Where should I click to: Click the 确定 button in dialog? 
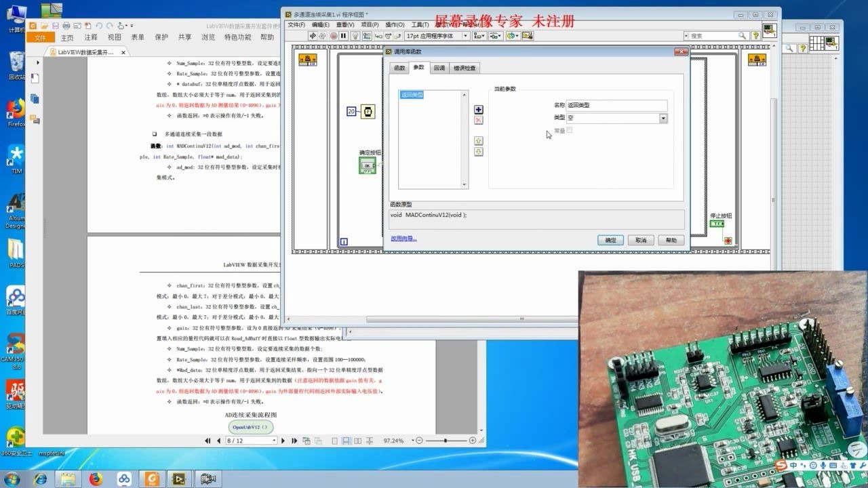pos(610,240)
